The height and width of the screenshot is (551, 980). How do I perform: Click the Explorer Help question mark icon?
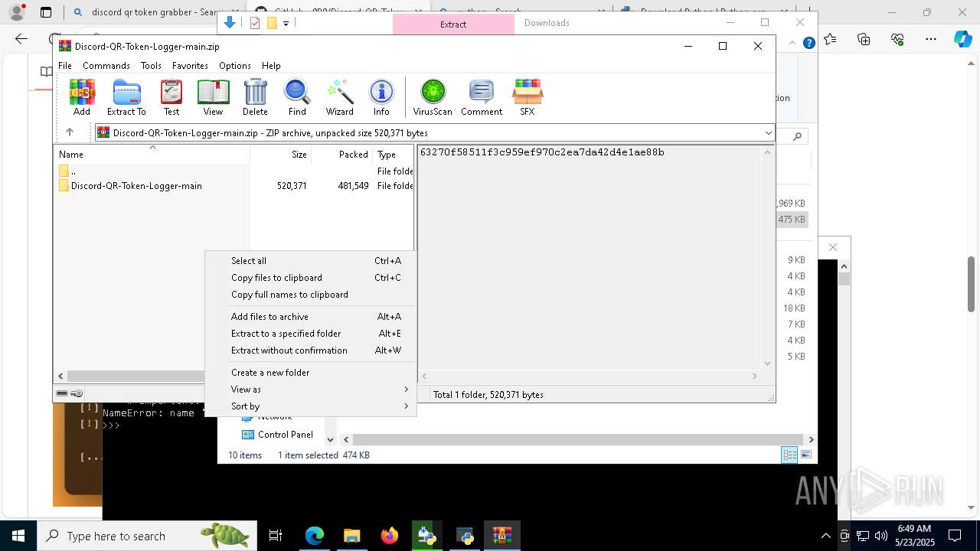pyautogui.click(x=808, y=44)
